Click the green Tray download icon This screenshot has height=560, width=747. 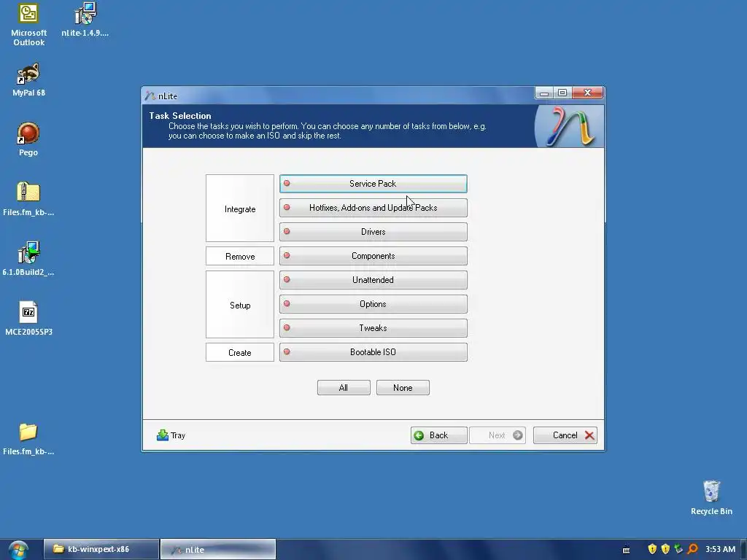[163, 435]
